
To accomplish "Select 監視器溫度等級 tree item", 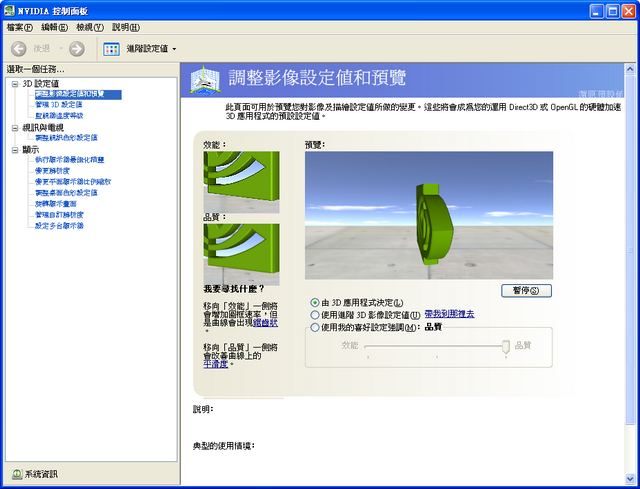I will pyautogui.click(x=59, y=116).
